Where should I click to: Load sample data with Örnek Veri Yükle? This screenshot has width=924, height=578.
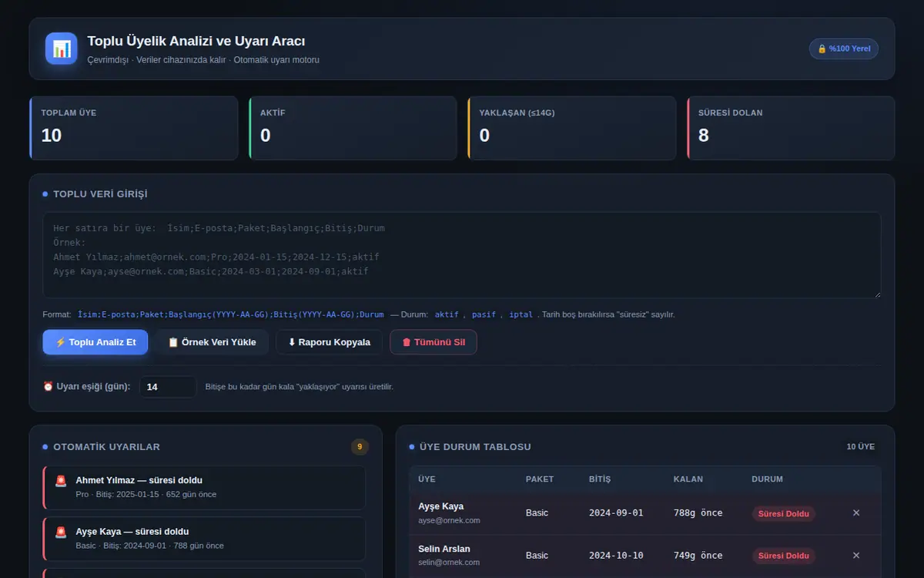click(212, 342)
